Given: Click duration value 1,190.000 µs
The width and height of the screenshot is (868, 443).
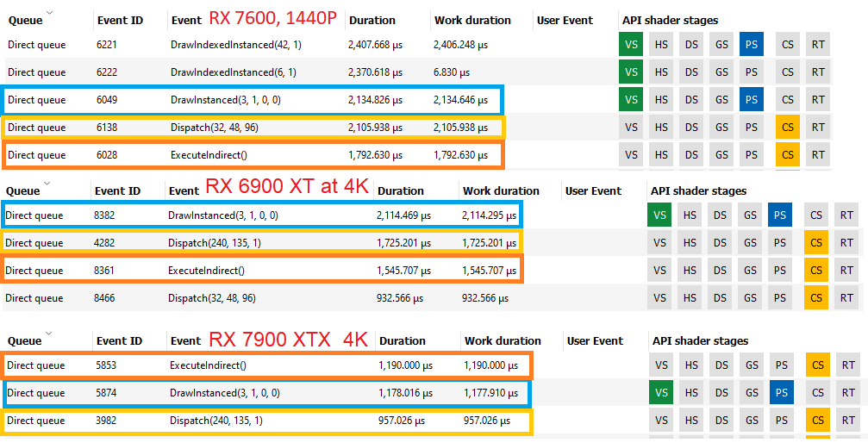Looking at the screenshot, I should pyautogui.click(x=405, y=365).
